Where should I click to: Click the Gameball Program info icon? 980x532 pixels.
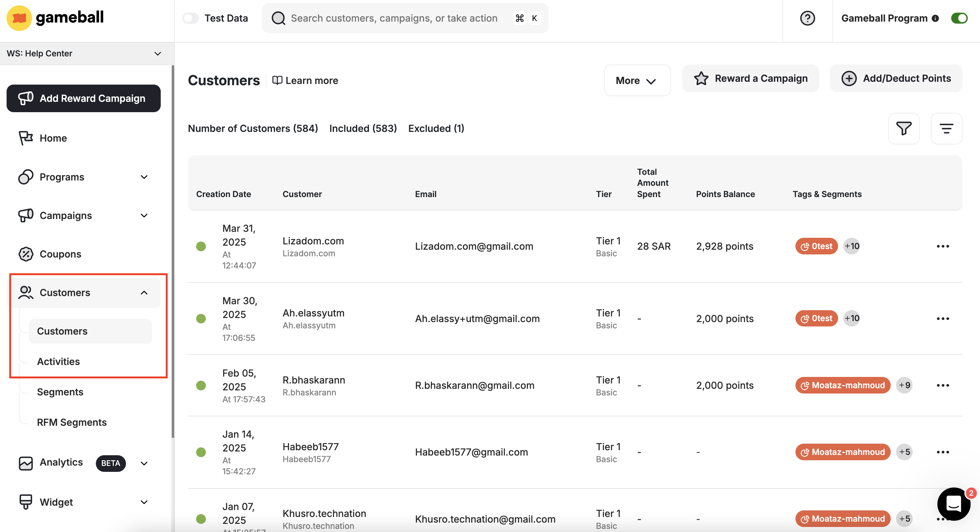[936, 18]
